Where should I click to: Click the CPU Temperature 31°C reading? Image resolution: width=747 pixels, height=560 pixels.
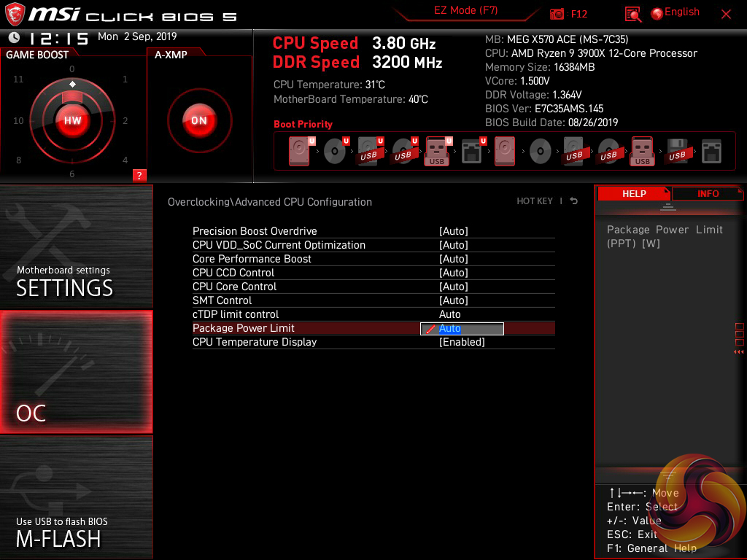[x=329, y=85]
